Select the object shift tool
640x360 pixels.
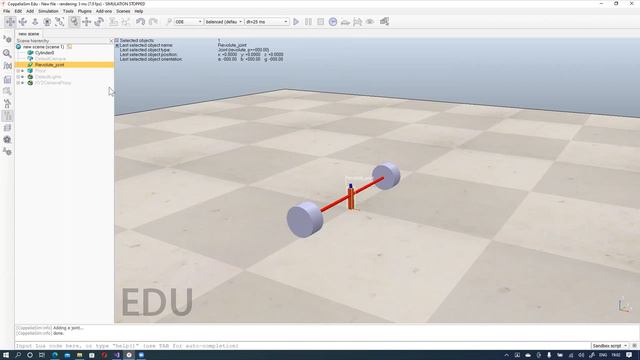tap(87, 22)
